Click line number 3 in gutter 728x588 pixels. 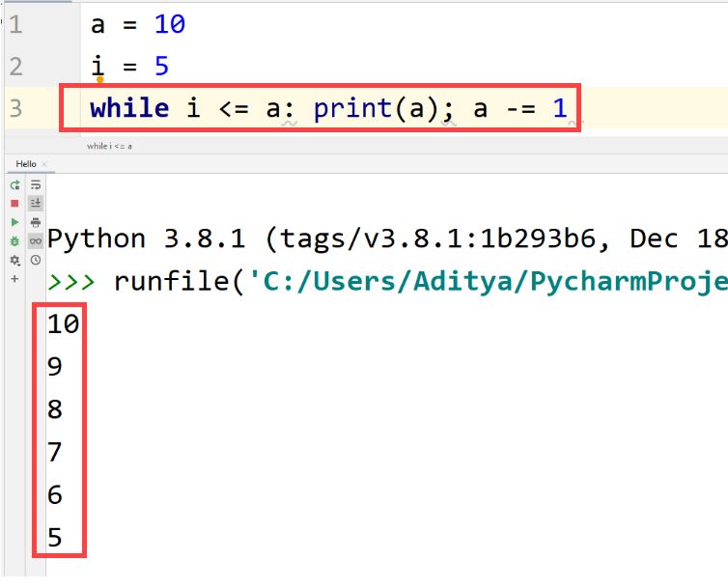(x=15, y=108)
